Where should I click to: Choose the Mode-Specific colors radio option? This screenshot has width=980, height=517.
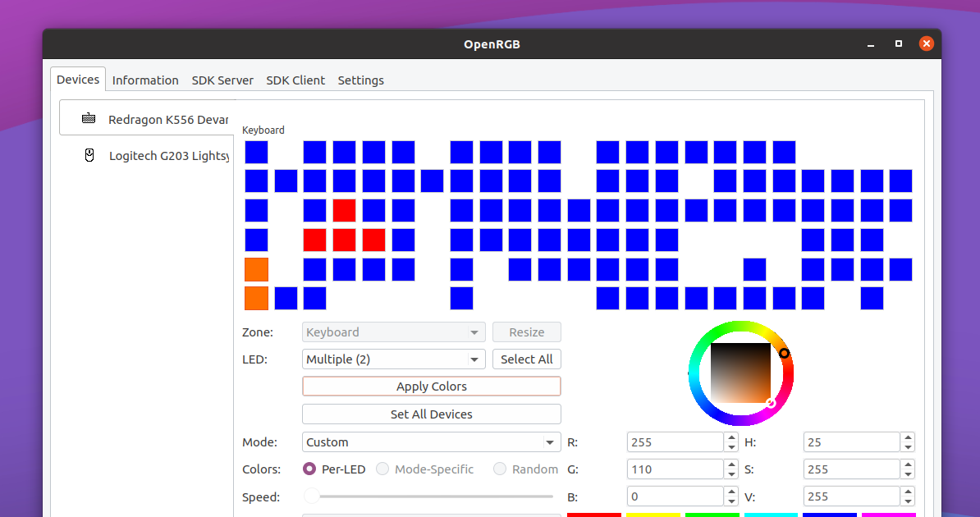click(382, 469)
